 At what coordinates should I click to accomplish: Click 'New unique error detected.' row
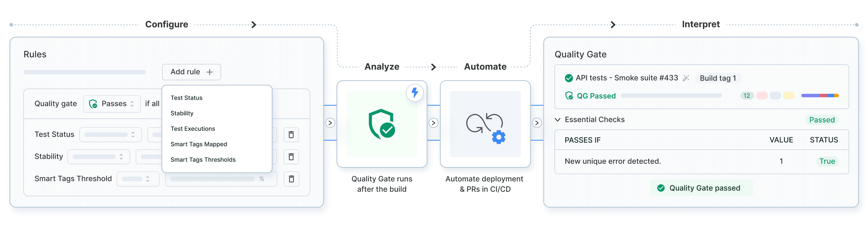[701, 162]
